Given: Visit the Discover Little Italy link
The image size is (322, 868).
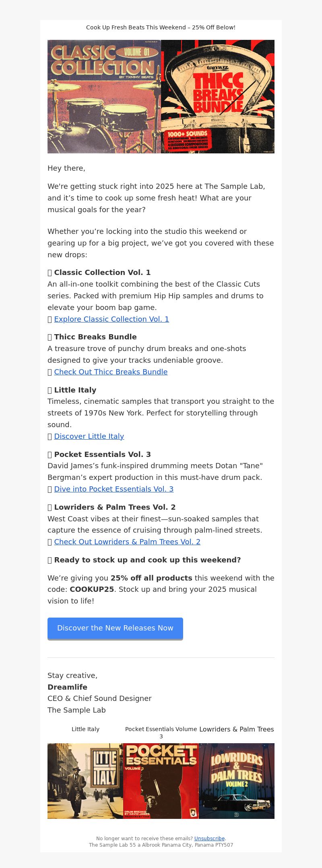Looking at the screenshot, I should tap(89, 436).
